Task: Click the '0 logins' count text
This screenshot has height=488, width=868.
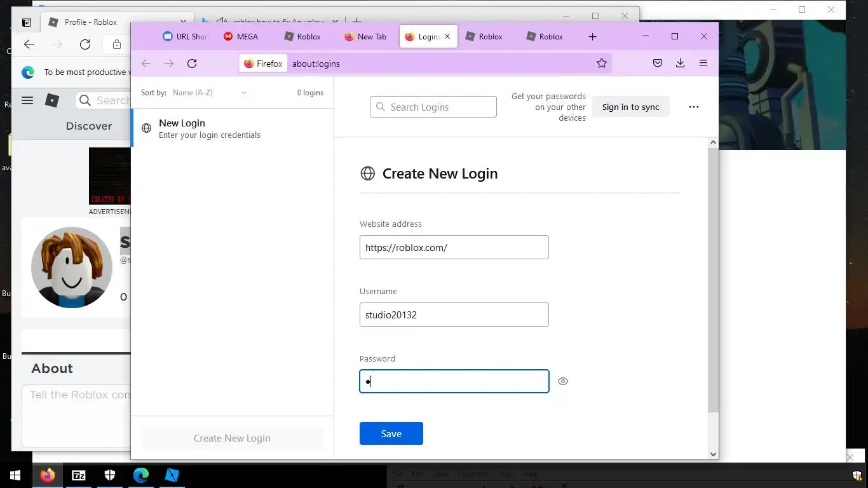Action: pyautogui.click(x=310, y=93)
